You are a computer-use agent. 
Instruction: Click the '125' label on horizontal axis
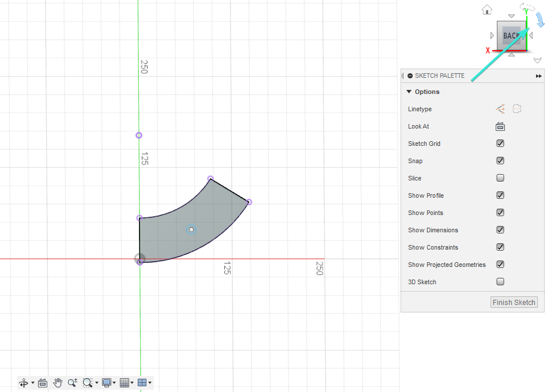pos(227,268)
